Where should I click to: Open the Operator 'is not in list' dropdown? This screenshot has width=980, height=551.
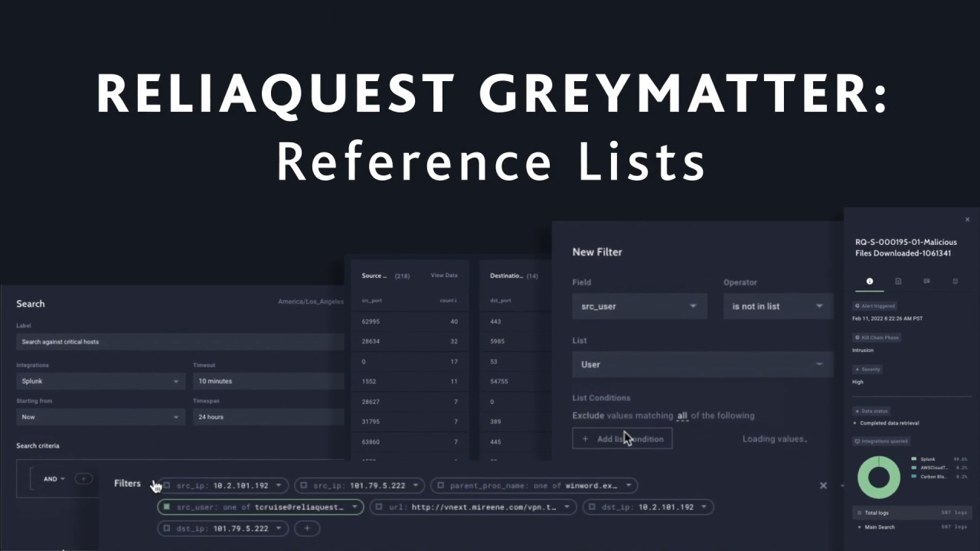point(778,306)
